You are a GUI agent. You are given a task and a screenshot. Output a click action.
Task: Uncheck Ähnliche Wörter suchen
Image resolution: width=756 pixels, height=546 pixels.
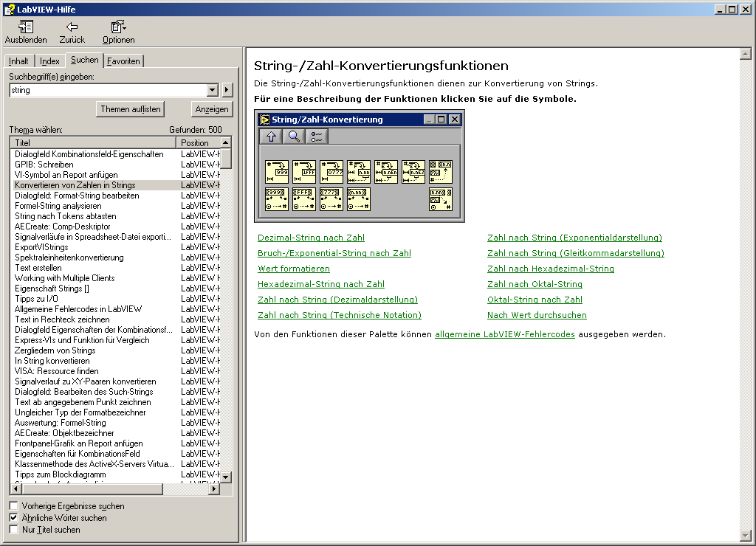pos(13,518)
